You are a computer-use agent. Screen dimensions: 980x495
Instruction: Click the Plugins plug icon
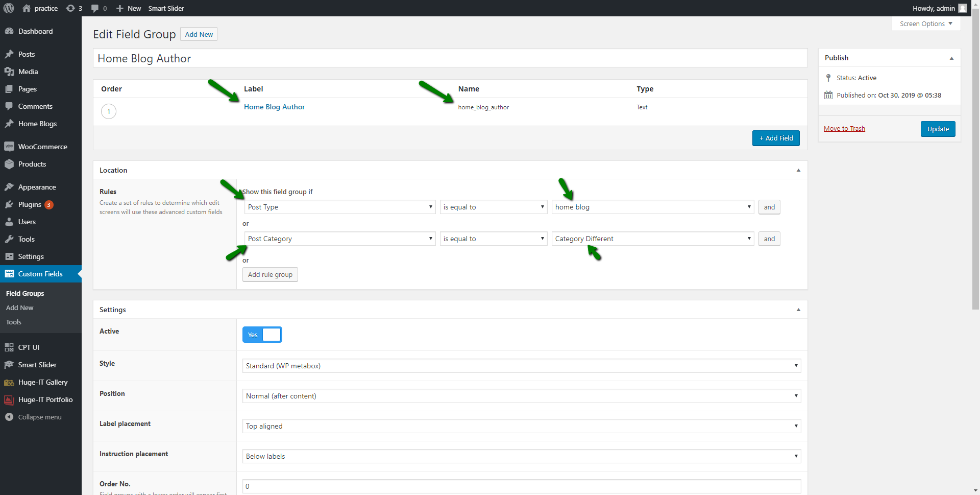(x=9, y=204)
